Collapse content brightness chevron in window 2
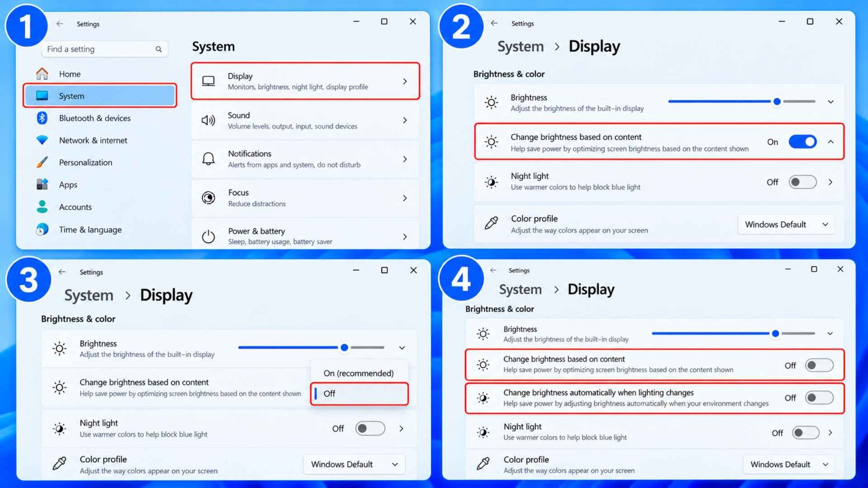The image size is (868, 488). (x=831, y=142)
